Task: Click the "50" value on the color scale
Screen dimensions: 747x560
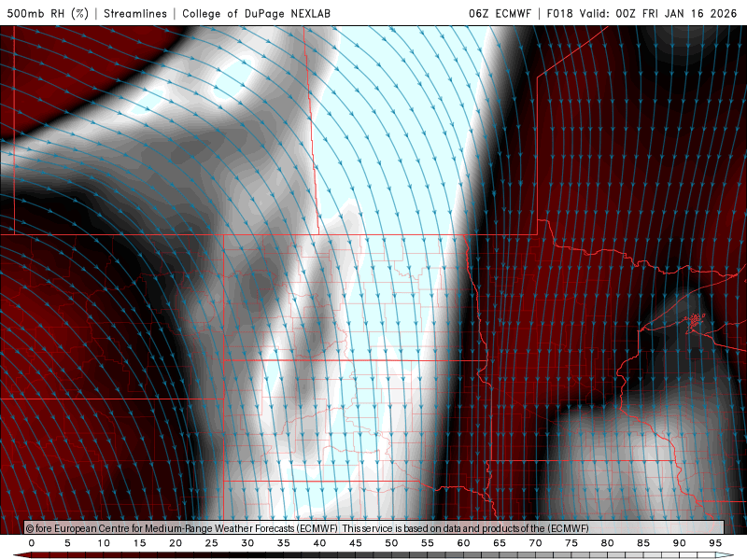Action: pyautogui.click(x=391, y=543)
